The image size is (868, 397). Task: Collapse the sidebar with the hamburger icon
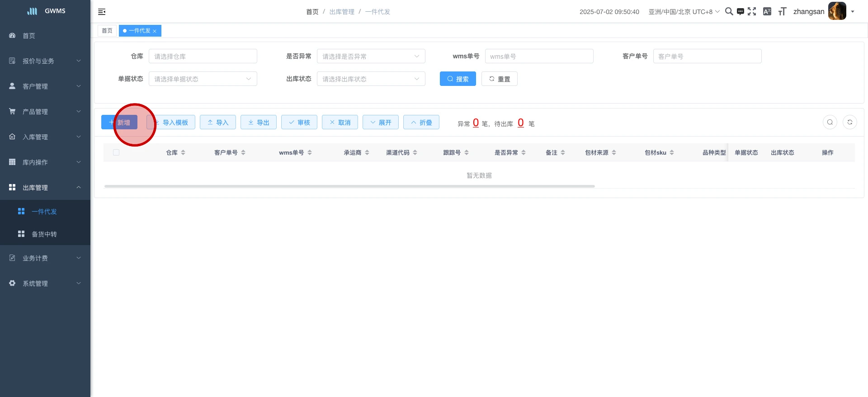point(102,12)
